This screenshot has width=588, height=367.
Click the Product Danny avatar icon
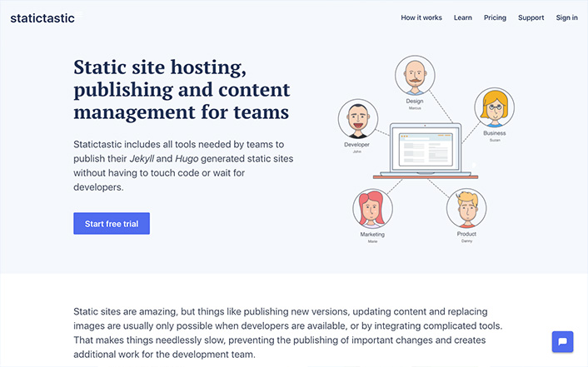466,209
